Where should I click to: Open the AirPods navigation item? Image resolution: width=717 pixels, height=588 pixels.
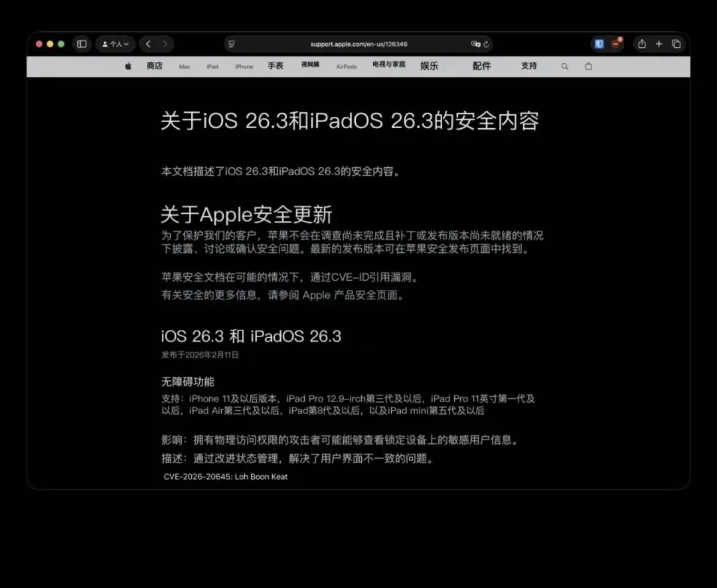[x=346, y=67]
